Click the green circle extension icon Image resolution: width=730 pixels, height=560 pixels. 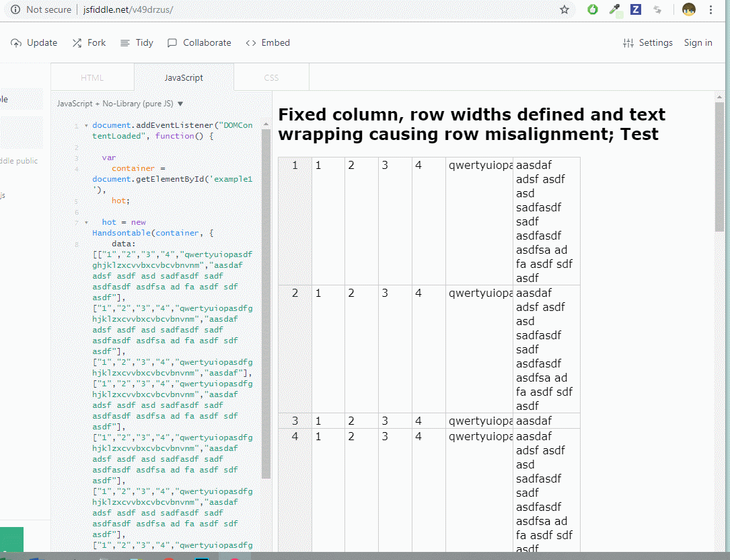click(x=592, y=9)
